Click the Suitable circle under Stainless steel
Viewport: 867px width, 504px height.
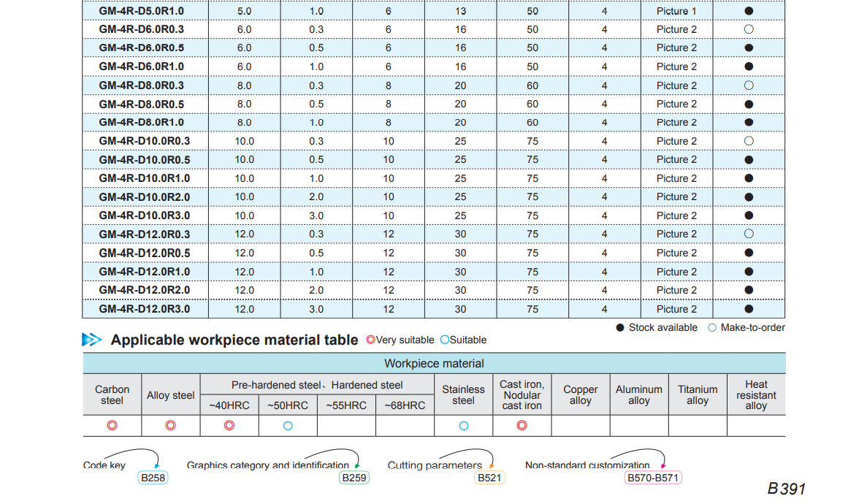[x=463, y=425]
